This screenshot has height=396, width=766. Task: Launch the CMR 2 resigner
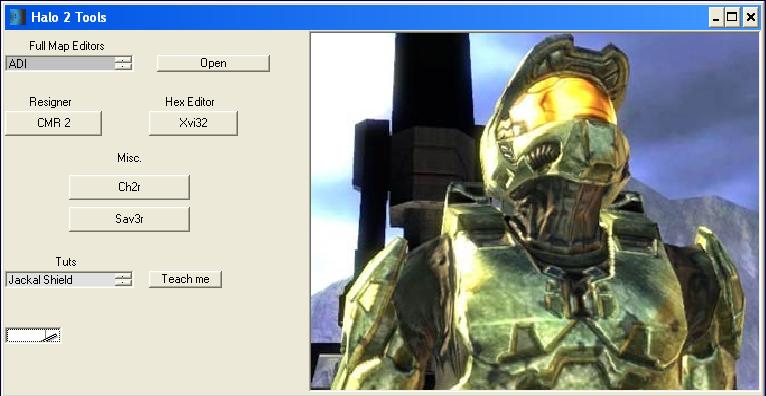tap(54, 123)
